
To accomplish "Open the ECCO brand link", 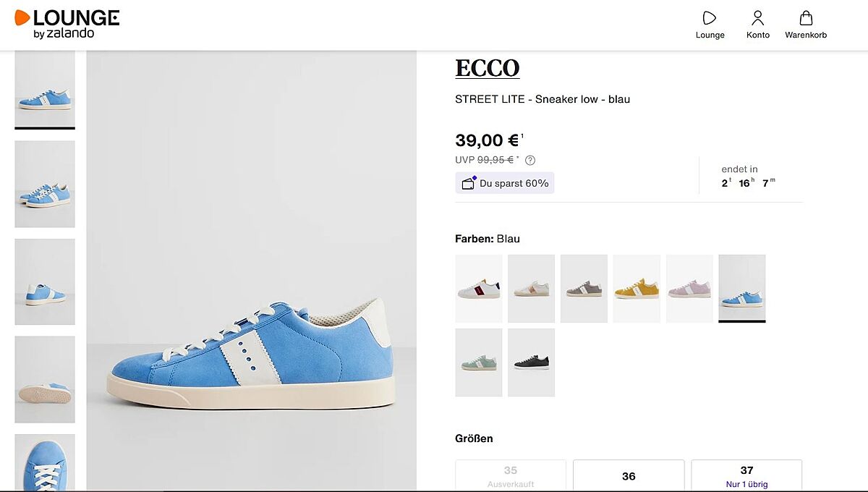I will [x=487, y=68].
